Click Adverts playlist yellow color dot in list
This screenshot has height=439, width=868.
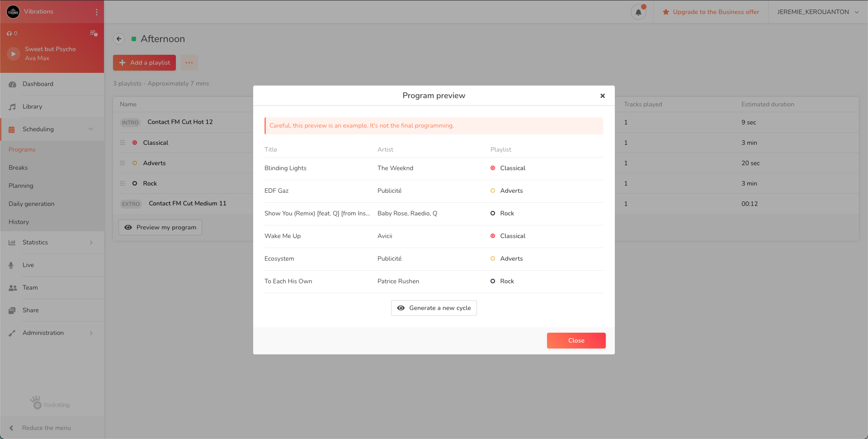click(x=135, y=163)
